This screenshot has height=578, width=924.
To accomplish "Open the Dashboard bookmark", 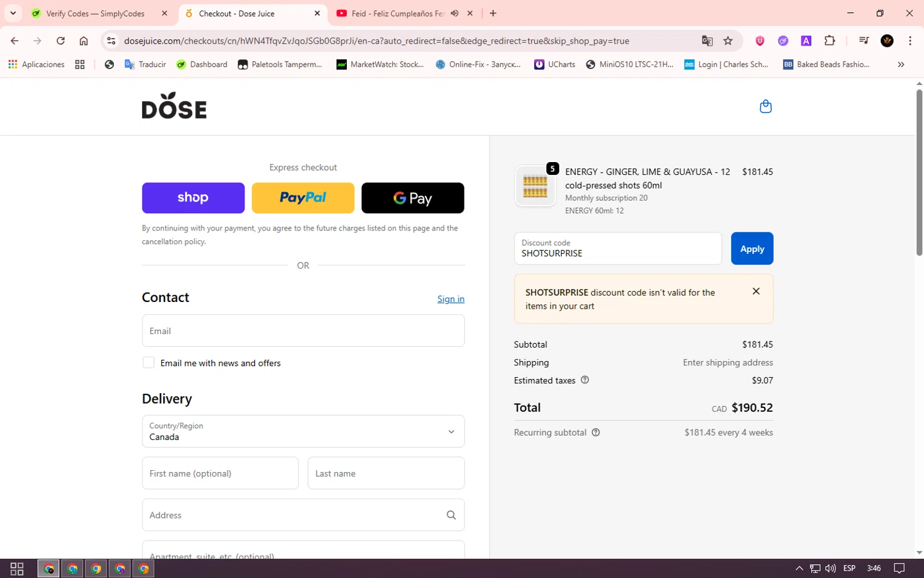I will 201,64.
